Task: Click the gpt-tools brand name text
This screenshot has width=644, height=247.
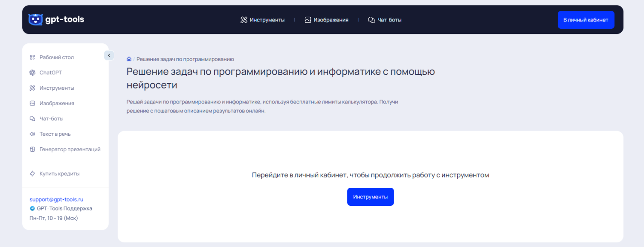Action: (65, 19)
